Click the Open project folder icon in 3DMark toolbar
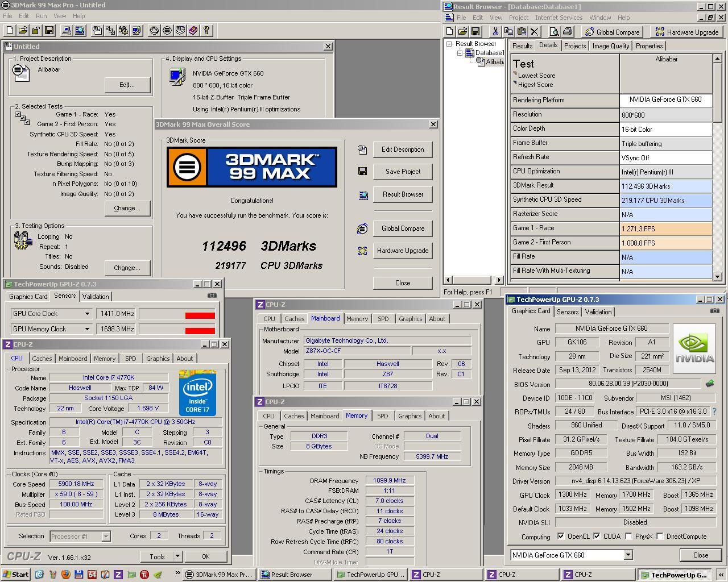 [x=23, y=31]
